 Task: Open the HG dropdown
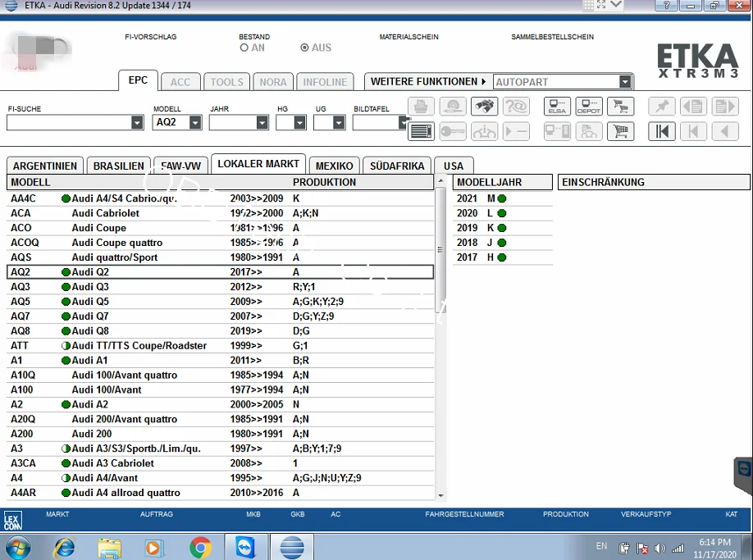tap(299, 122)
